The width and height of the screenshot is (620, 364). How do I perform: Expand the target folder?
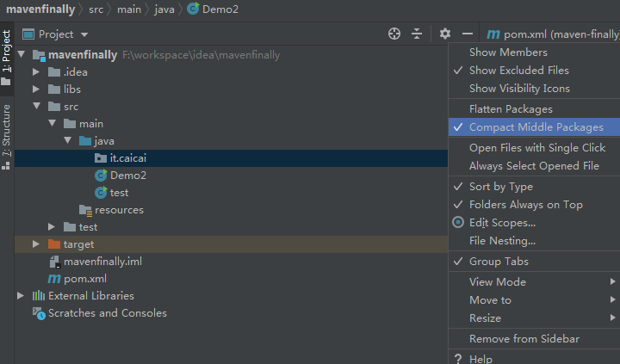pos(36,244)
